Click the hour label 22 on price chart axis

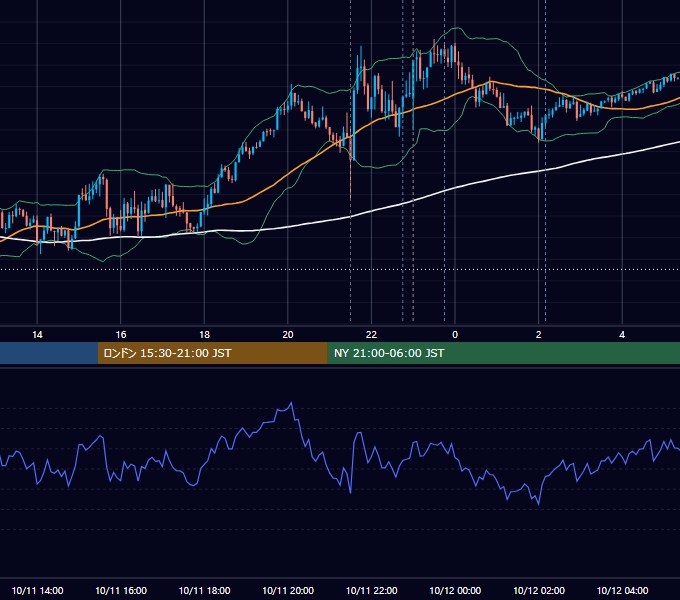[x=371, y=335]
